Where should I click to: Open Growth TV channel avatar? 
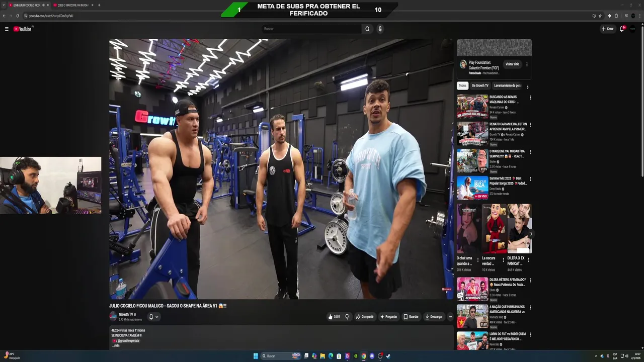point(113,316)
